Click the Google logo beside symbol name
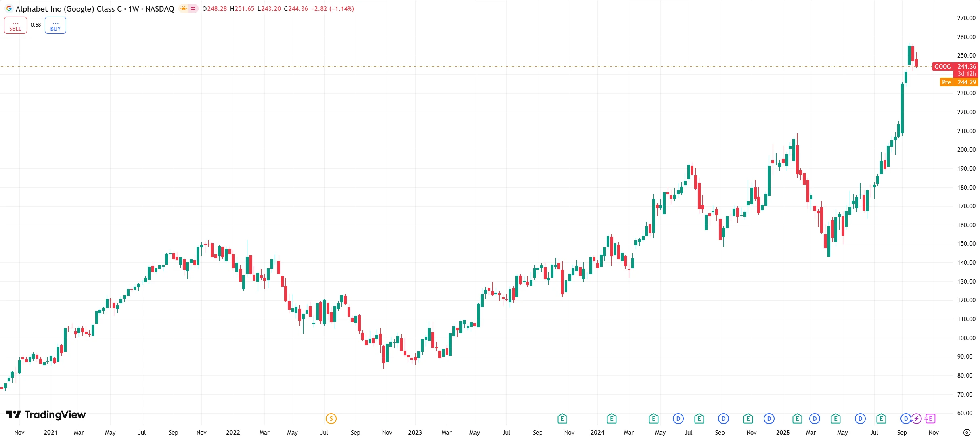Image resolution: width=980 pixels, height=439 pixels. [x=9, y=8]
